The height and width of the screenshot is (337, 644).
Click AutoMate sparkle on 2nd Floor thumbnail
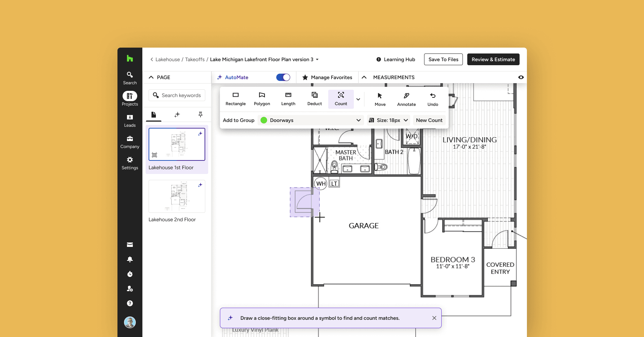pyautogui.click(x=200, y=185)
